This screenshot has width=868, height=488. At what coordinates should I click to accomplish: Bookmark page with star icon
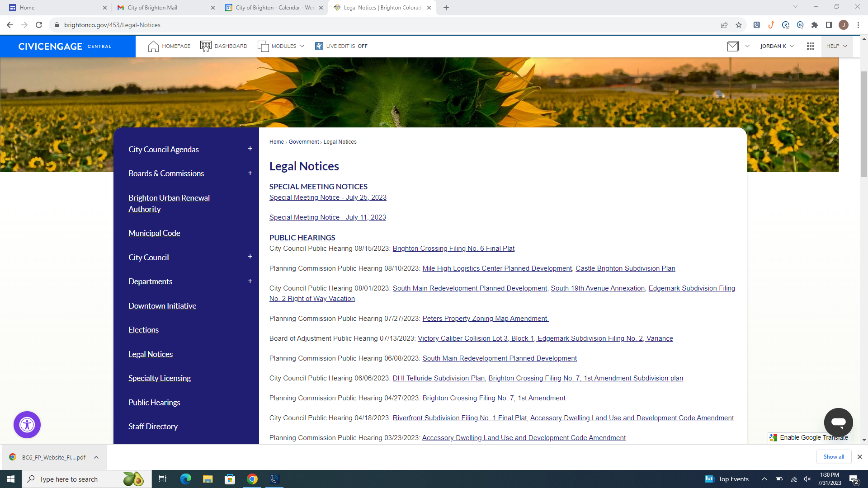739,25
